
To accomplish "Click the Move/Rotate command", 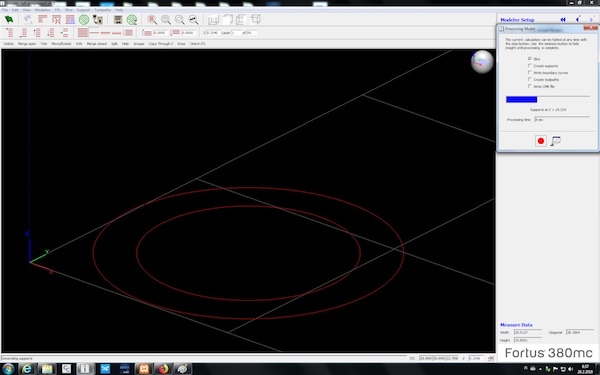I will (61, 44).
